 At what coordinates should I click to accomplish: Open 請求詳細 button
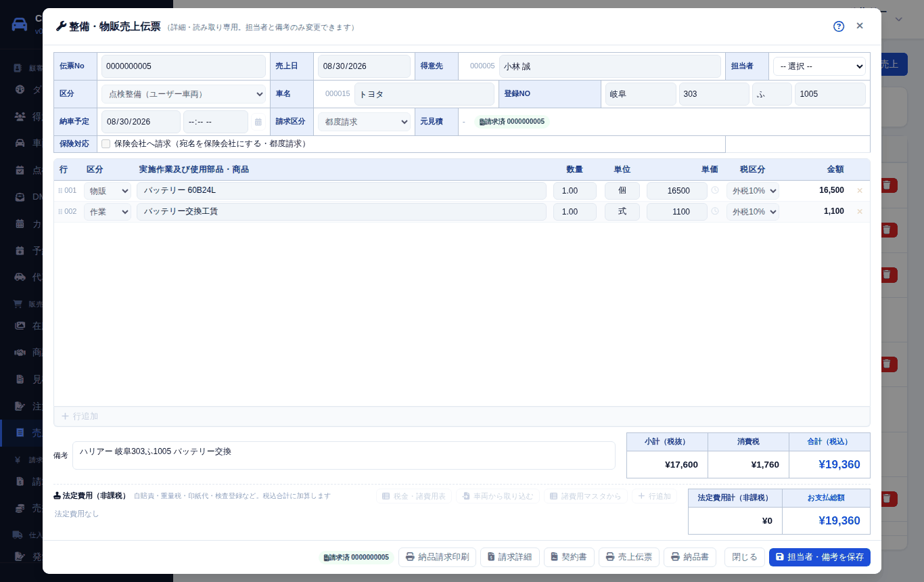click(x=510, y=558)
